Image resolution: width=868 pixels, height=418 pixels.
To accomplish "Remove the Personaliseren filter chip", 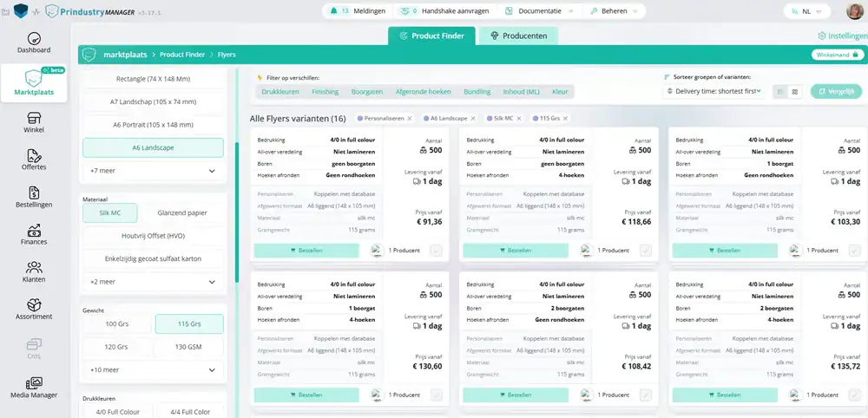I will pos(410,118).
